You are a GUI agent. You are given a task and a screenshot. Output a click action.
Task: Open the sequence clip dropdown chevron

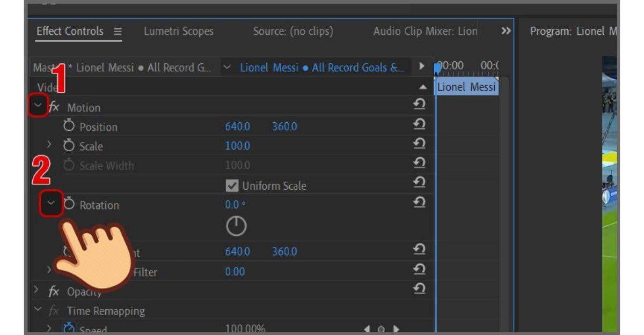[228, 68]
